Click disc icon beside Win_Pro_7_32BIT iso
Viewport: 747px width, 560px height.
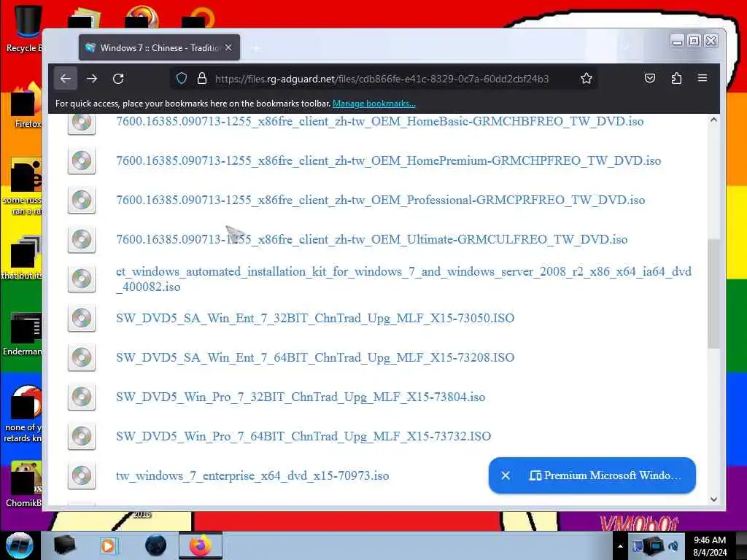click(x=82, y=397)
